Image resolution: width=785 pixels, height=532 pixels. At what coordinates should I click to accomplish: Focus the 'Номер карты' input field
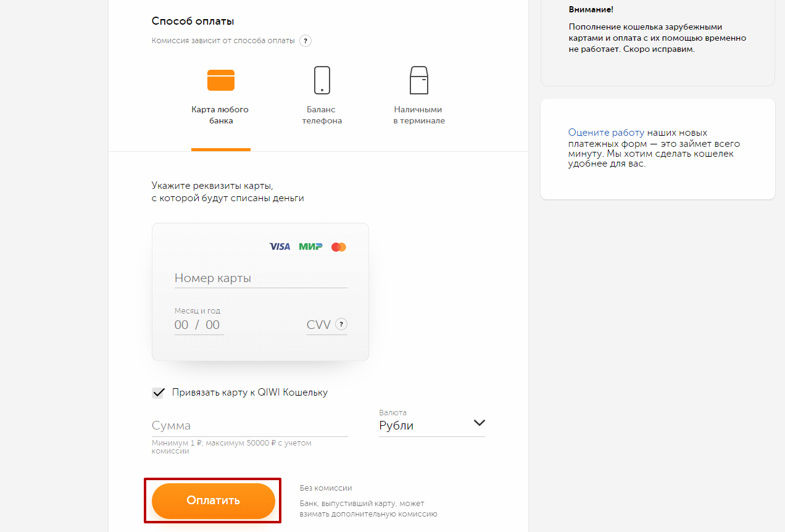coord(261,278)
